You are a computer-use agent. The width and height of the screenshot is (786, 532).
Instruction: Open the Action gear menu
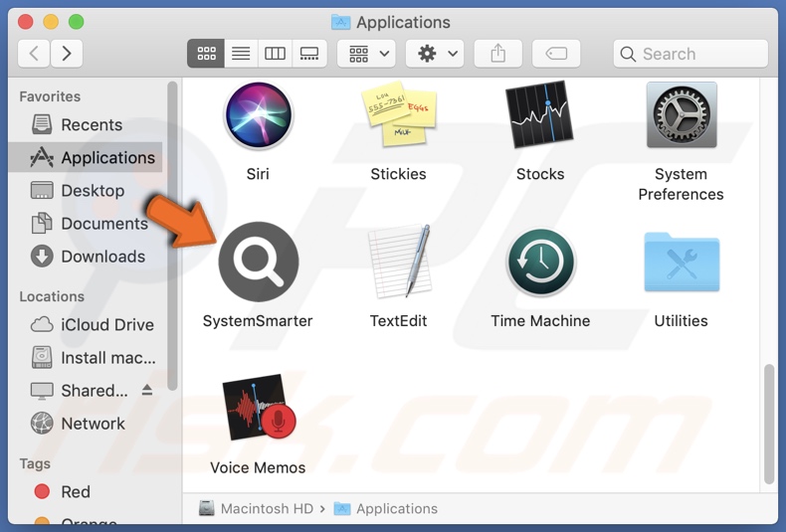435,53
